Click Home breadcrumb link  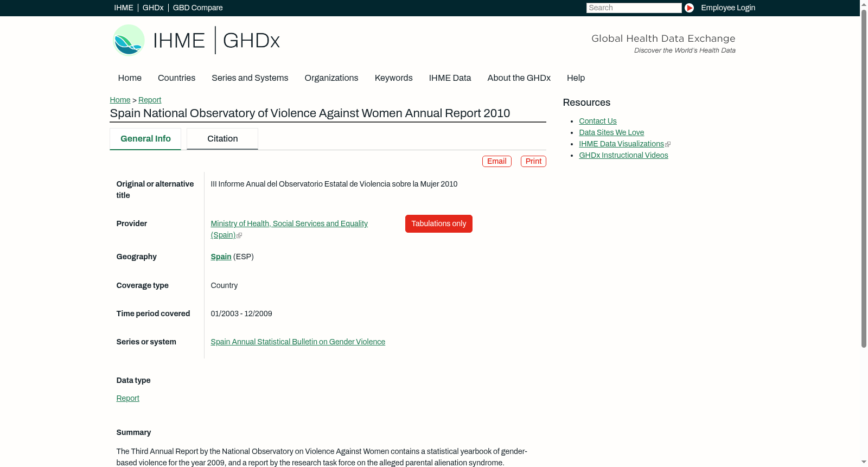pyautogui.click(x=120, y=100)
